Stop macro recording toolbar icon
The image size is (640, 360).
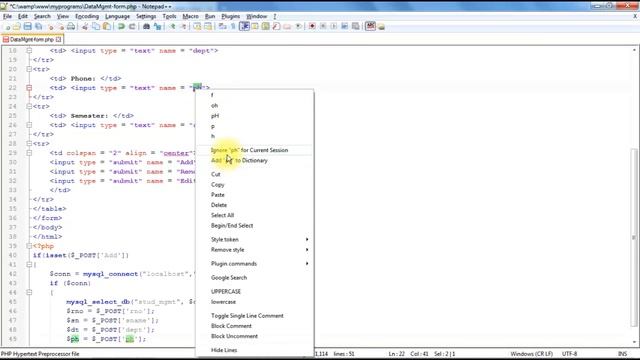[323, 27]
